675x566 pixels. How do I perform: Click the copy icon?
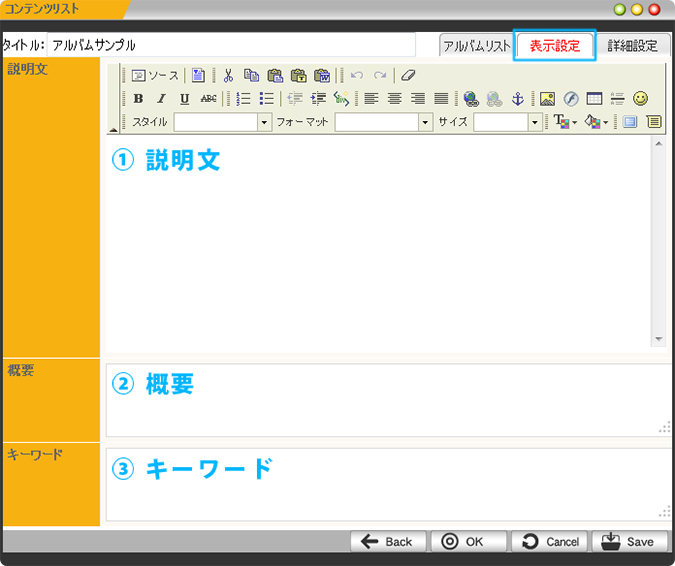251,76
